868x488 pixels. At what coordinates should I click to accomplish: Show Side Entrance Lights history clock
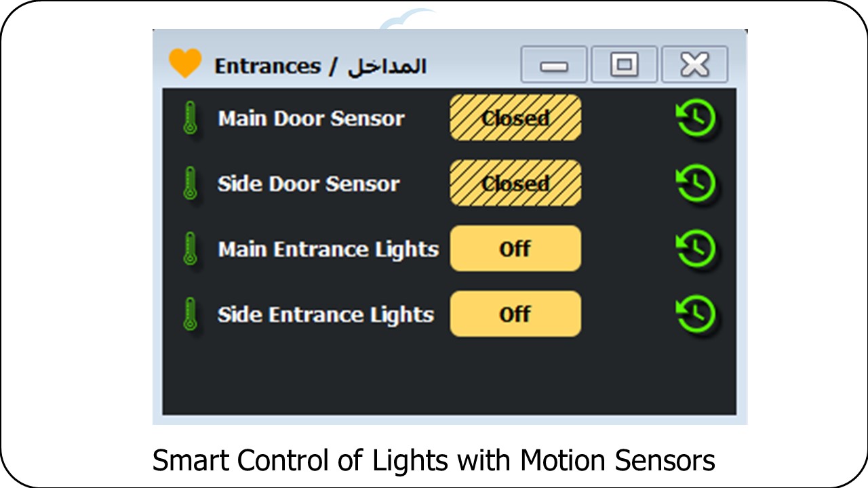pos(696,314)
